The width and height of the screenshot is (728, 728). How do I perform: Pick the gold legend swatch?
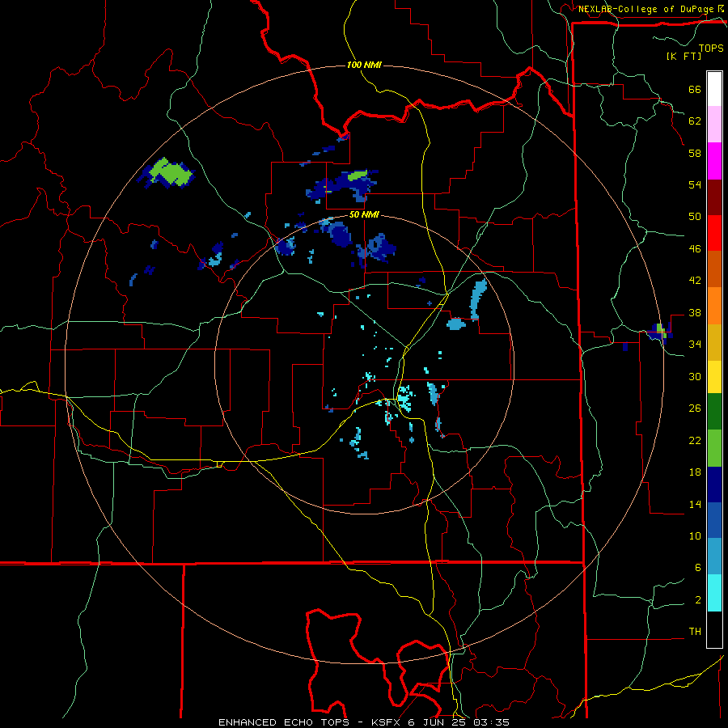(x=714, y=343)
